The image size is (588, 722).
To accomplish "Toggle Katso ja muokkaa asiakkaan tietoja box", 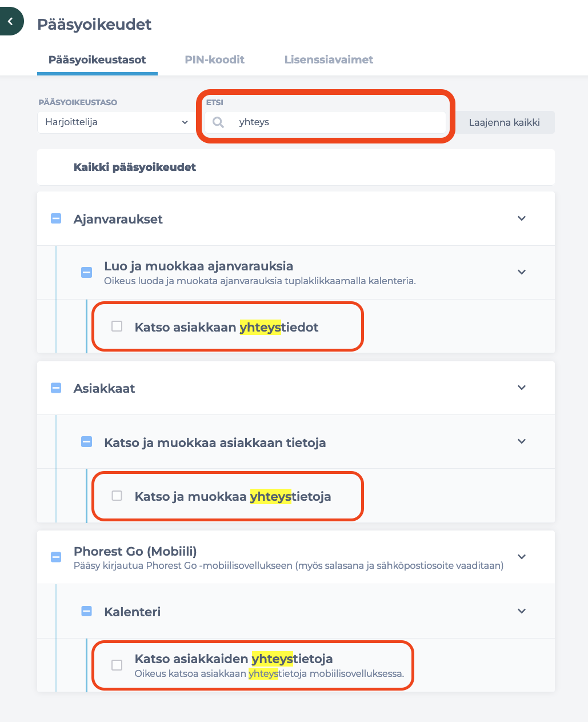I will pyautogui.click(x=86, y=441).
